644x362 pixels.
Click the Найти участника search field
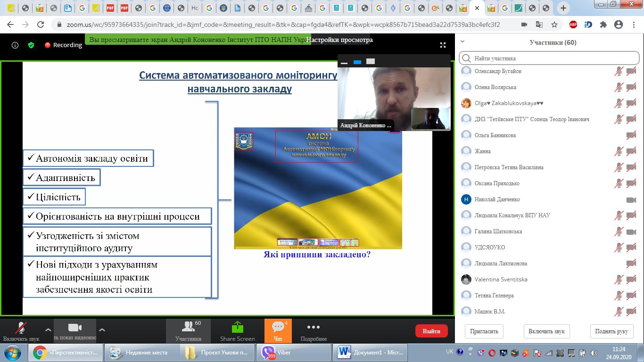(x=549, y=58)
